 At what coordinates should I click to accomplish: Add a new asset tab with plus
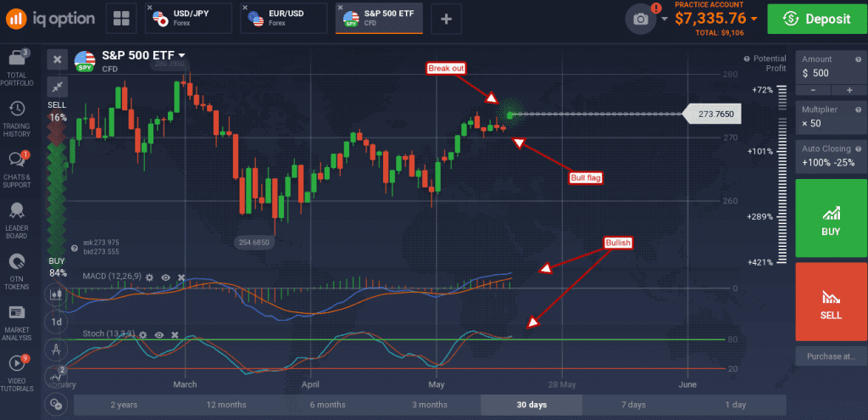(446, 19)
